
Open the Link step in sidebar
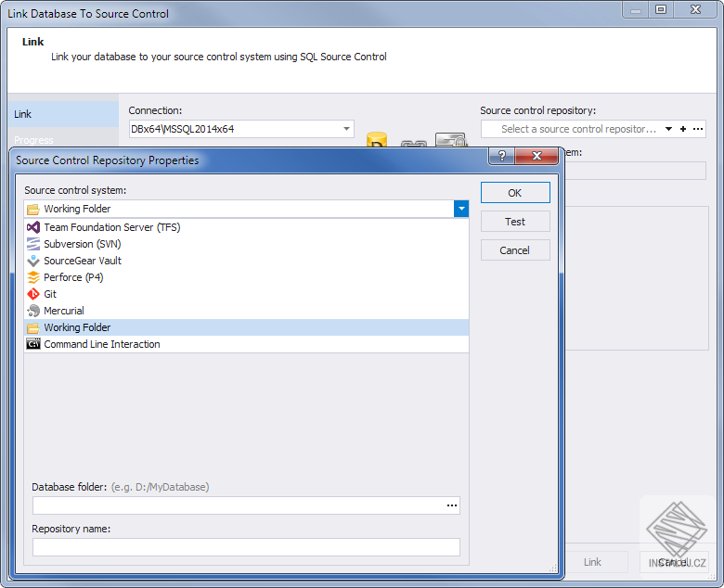pyautogui.click(x=63, y=114)
